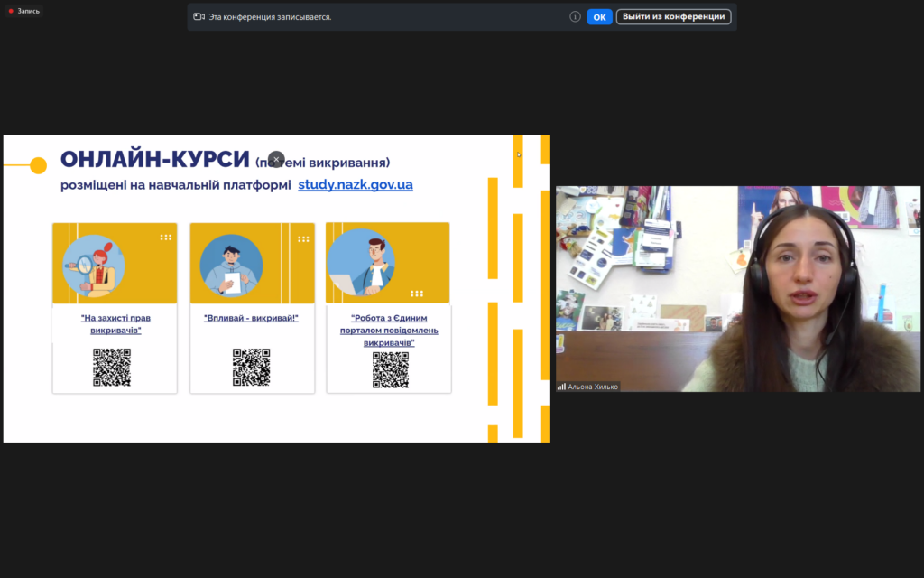
Task: Click QR code under "Робота з Єдиним порталом"
Action: click(x=390, y=369)
